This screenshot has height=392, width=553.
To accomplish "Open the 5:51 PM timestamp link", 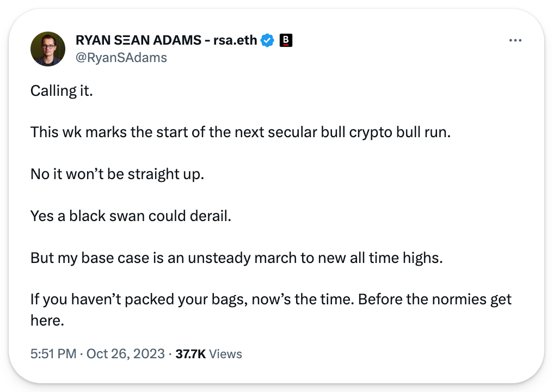I will [x=53, y=353].
